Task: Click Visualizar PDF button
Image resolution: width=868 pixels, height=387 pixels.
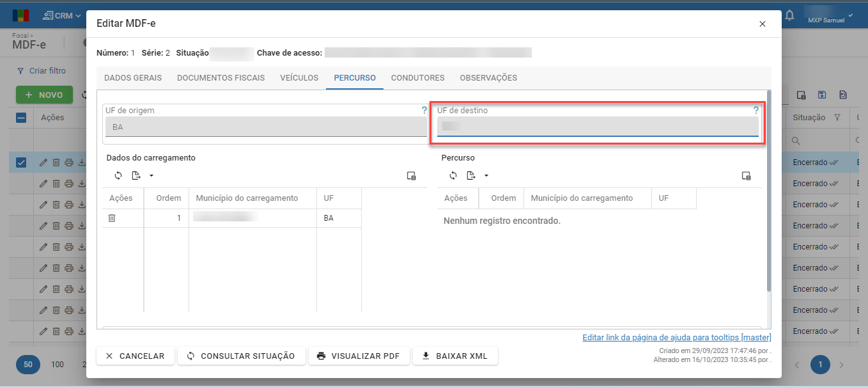Action: (x=359, y=356)
